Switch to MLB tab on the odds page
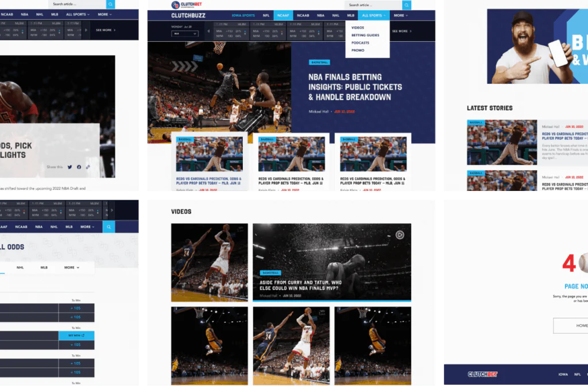This screenshot has height=386, width=588. click(44, 267)
